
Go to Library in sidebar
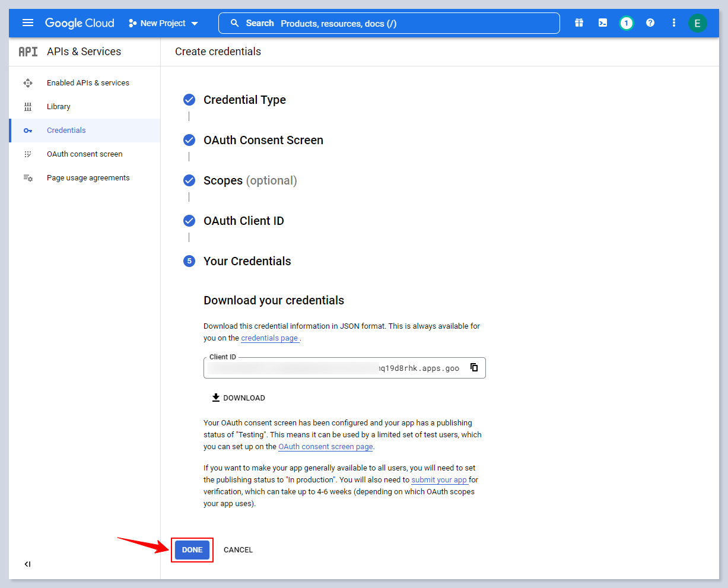[x=85, y=107]
